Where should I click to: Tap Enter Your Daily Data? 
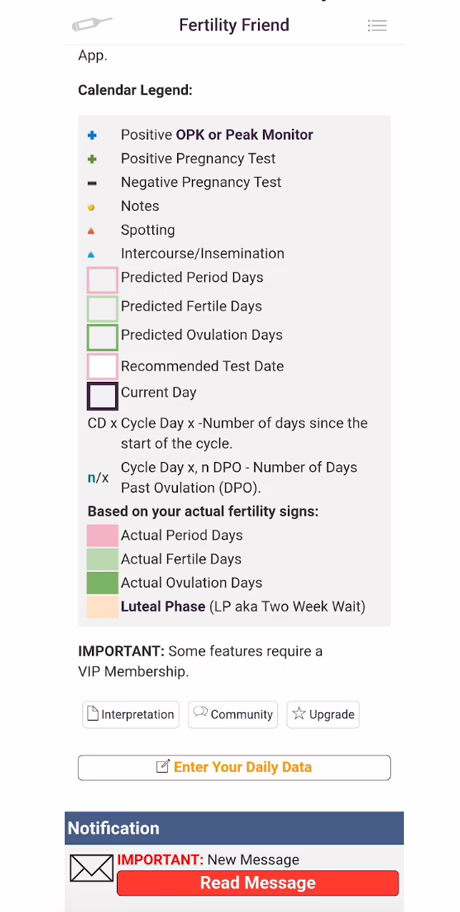click(234, 767)
